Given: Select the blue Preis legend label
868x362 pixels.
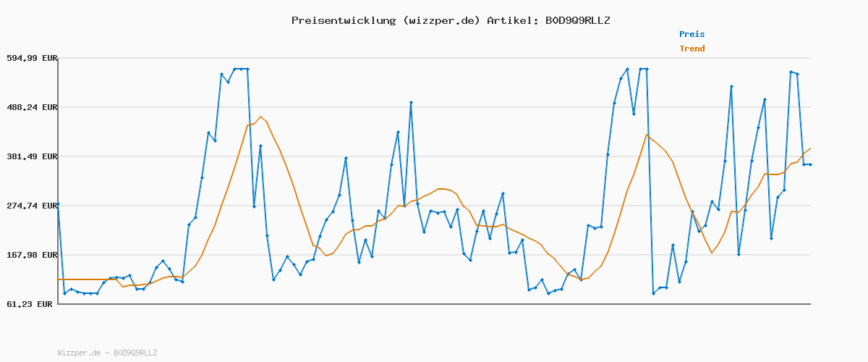Looking at the screenshot, I should [x=692, y=34].
